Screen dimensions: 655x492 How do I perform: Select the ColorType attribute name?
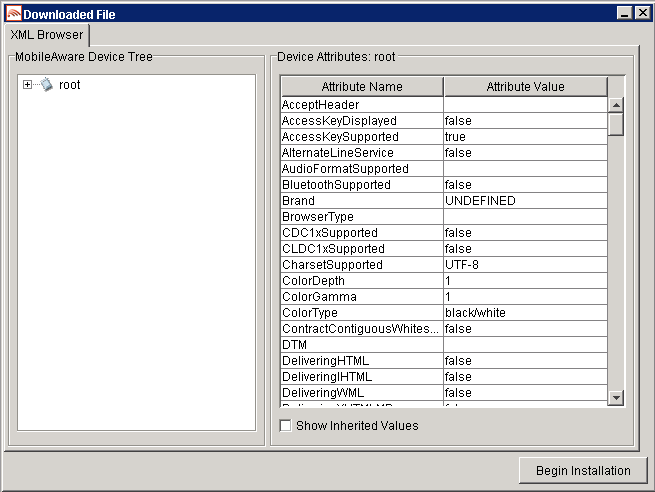362,313
